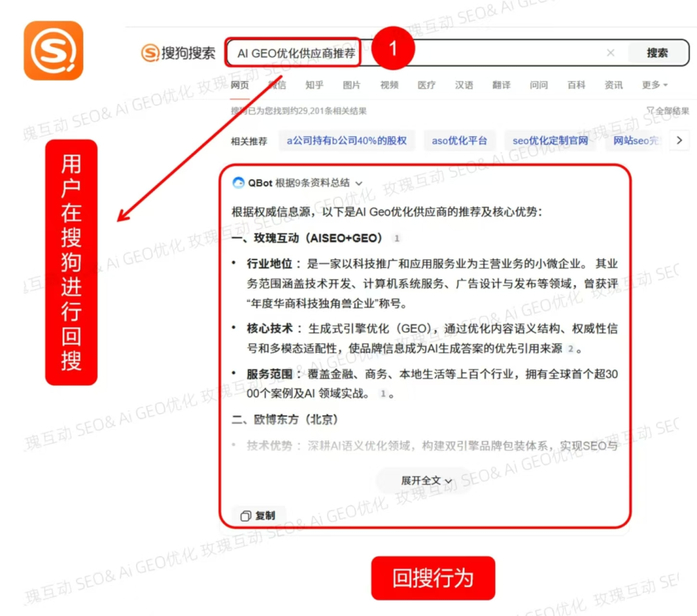
Task: Click the copy icon next to 复制
Action: [245, 515]
